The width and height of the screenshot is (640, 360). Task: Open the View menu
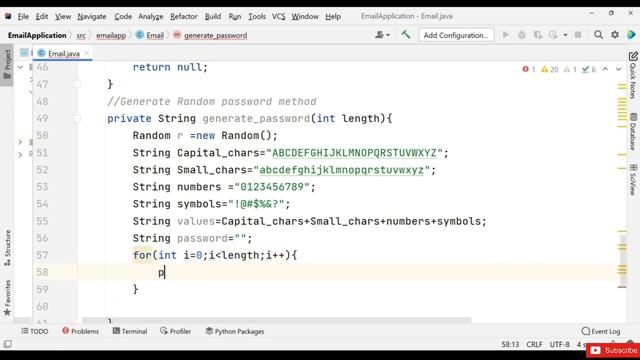point(63,16)
